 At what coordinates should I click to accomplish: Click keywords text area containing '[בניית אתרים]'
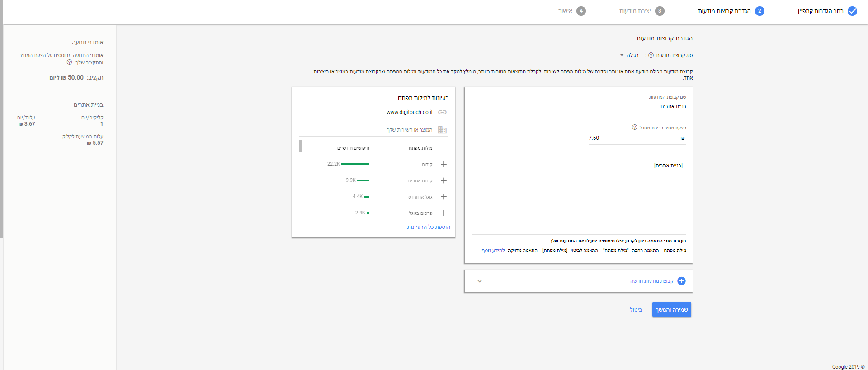click(579, 196)
